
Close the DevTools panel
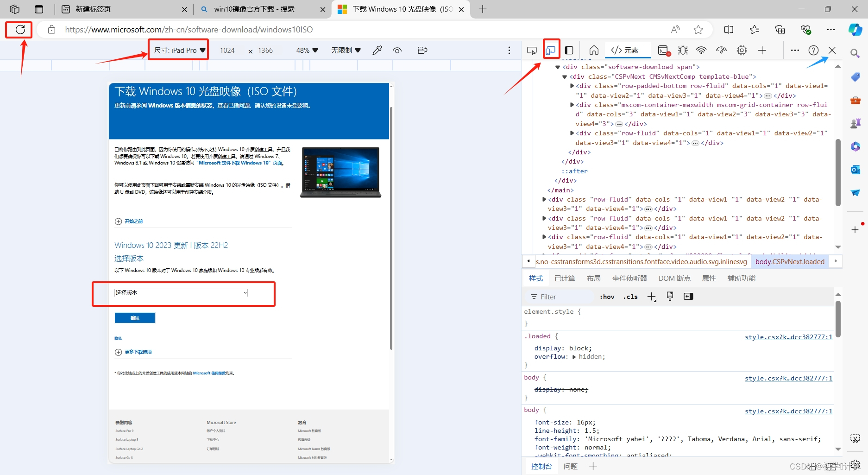[832, 50]
